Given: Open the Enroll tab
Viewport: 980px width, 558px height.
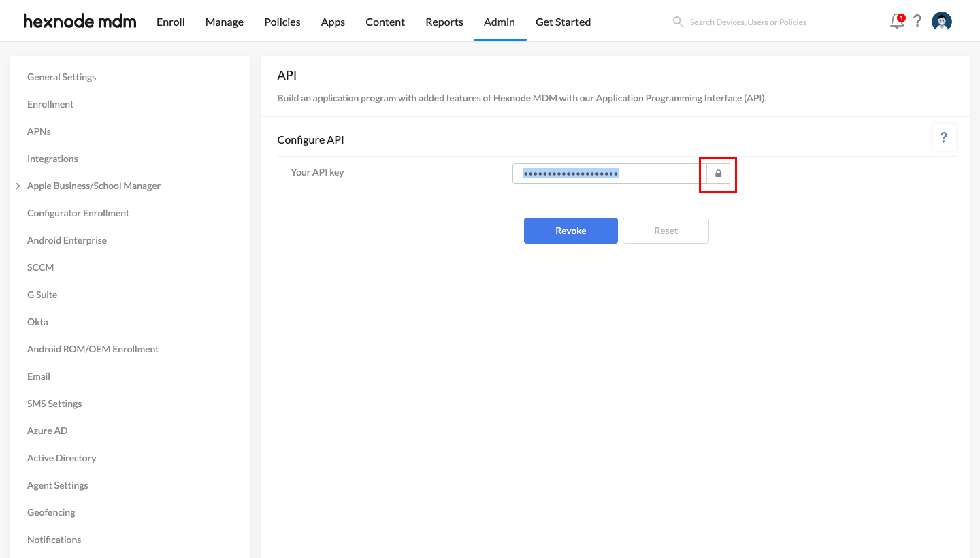Looking at the screenshot, I should pos(171,22).
